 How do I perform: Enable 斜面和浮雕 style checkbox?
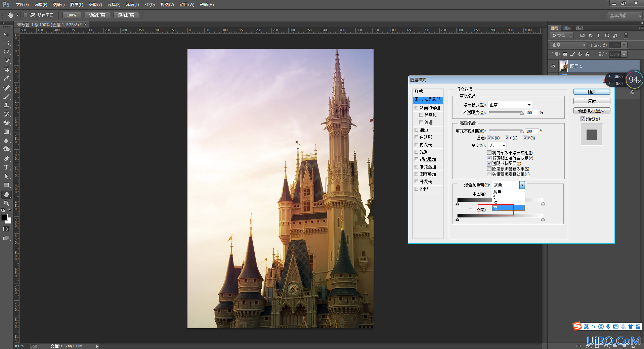(417, 108)
